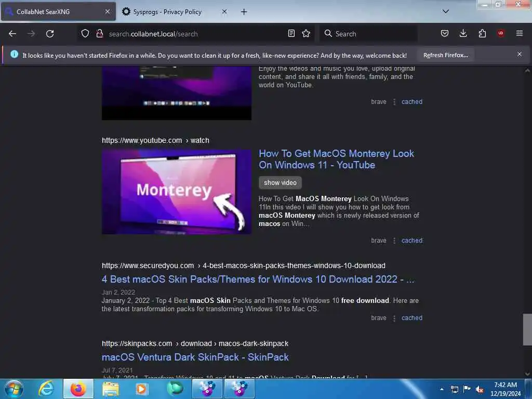Viewport: 532px width, 399px height.
Task: Open the top macOS desktop video thumbnail
Action: pos(177,93)
